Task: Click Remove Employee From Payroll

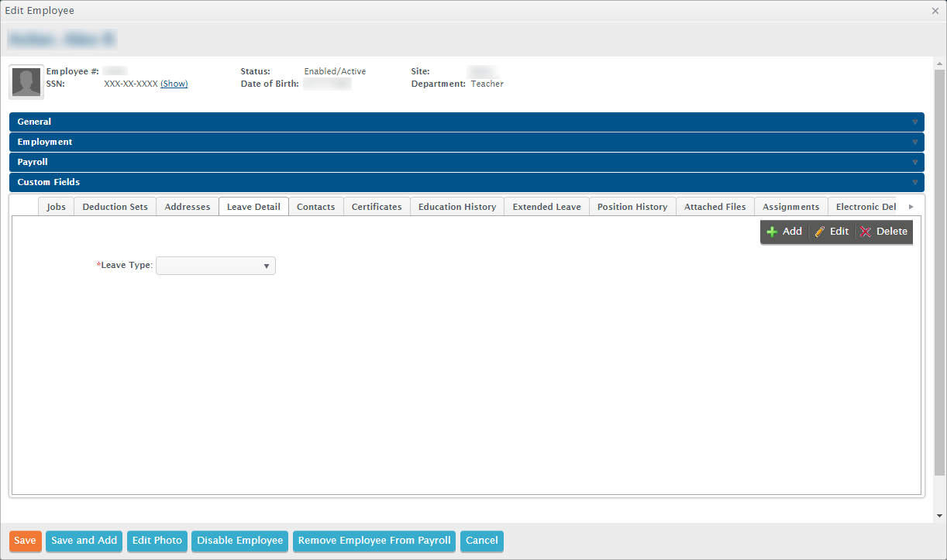Action: tap(374, 541)
